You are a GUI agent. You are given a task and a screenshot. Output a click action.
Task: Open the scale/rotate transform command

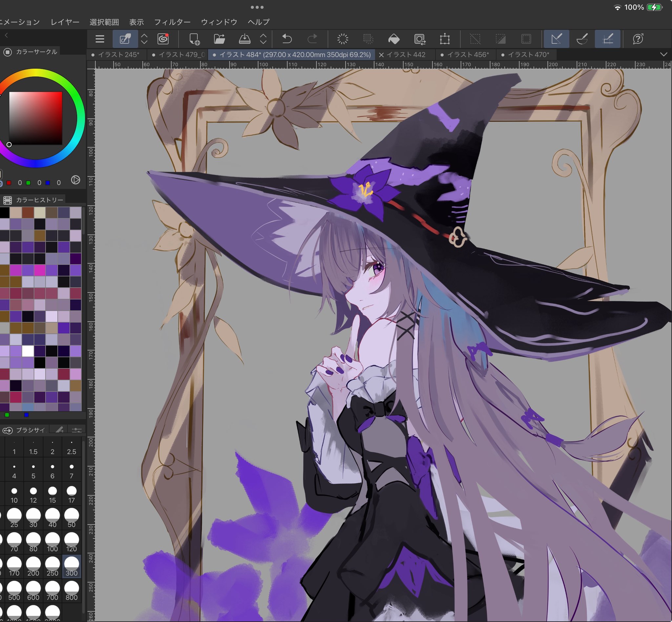click(419, 39)
